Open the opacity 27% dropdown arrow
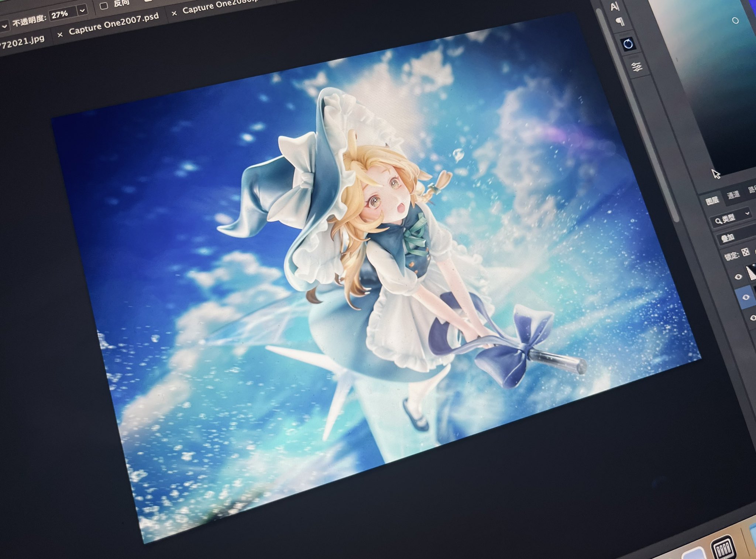Viewport: 756px width, 559px height. point(83,10)
